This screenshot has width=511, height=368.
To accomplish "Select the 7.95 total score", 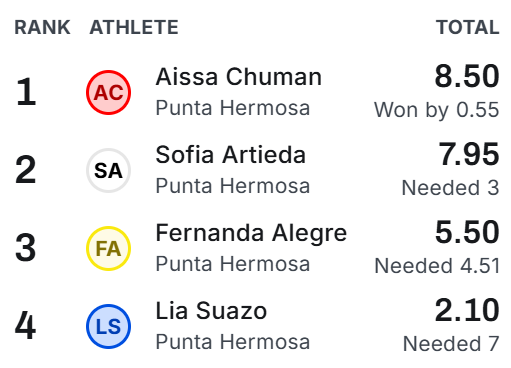I will click(469, 154).
